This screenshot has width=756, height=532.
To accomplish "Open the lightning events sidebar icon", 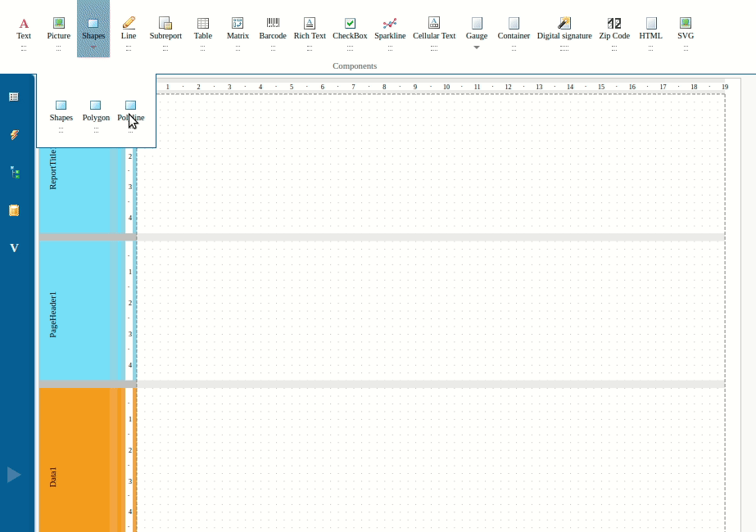I will tap(14, 134).
